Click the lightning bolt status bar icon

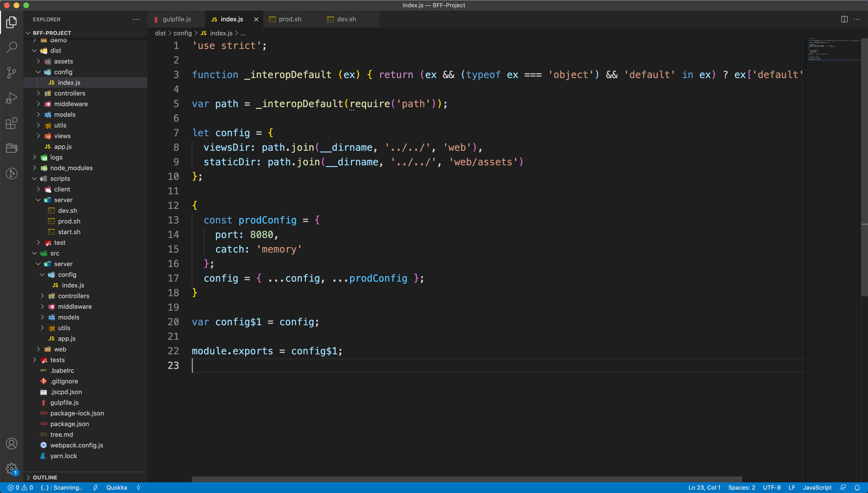[95, 488]
